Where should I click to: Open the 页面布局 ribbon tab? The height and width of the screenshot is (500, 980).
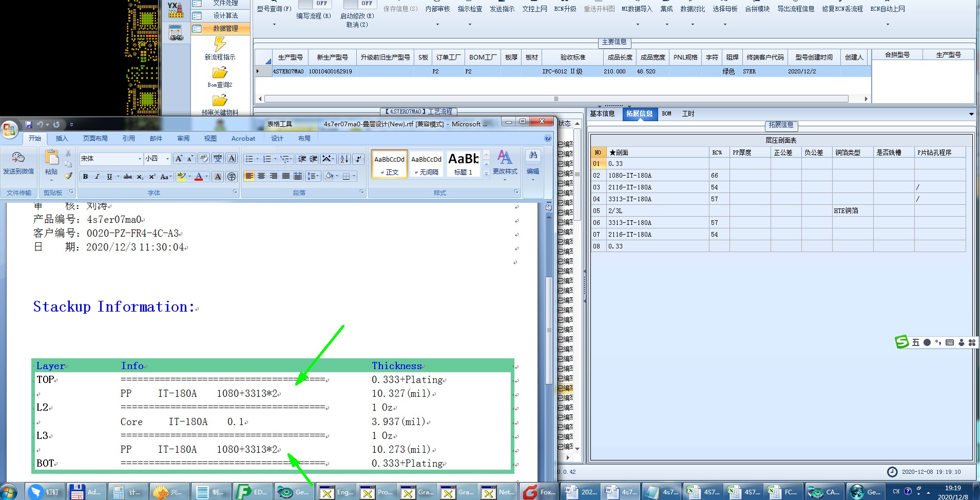(95, 139)
